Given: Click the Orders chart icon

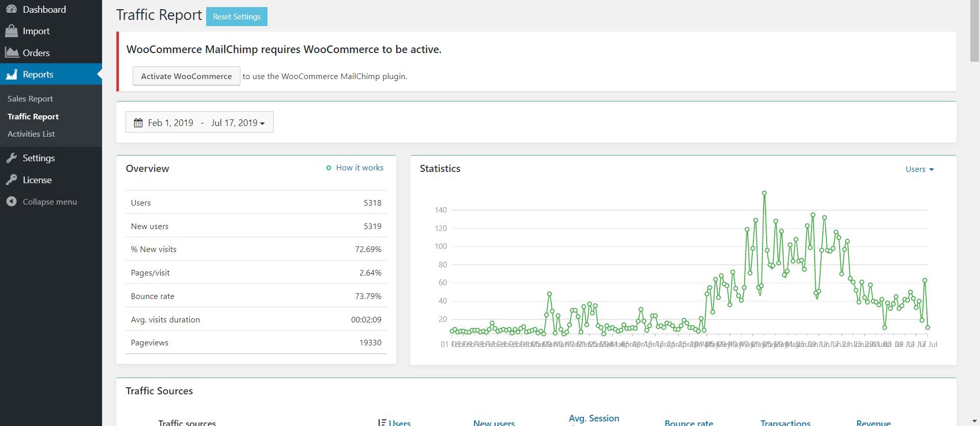Looking at the screenshot, I should pos(11,53).
